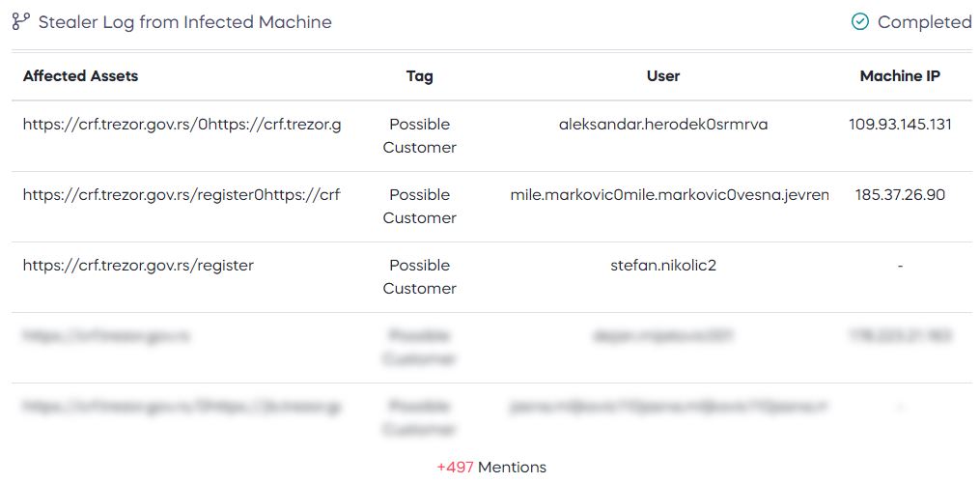Open the plain crf.trezor.gov.rs/register URL
This screenshot has width=980, height=483.
pos(138,266)
